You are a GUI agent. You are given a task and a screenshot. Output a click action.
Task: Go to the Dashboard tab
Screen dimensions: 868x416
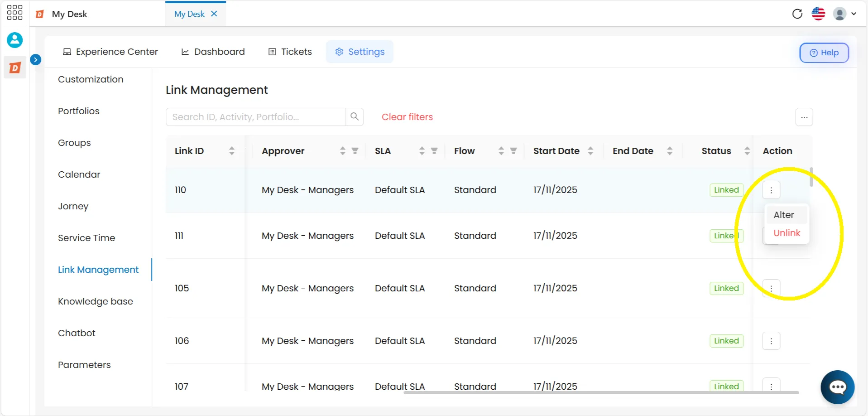point(213,52)
